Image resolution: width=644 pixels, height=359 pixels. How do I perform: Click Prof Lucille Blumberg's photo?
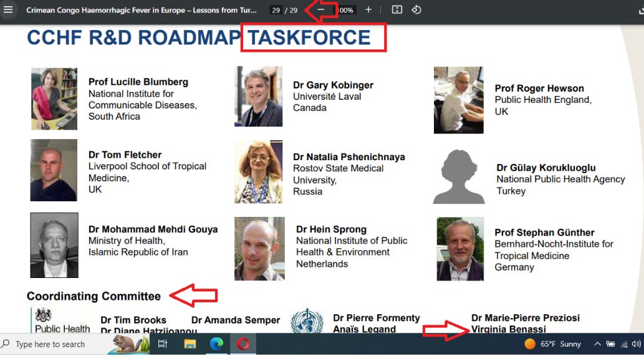tap(54, 99)
